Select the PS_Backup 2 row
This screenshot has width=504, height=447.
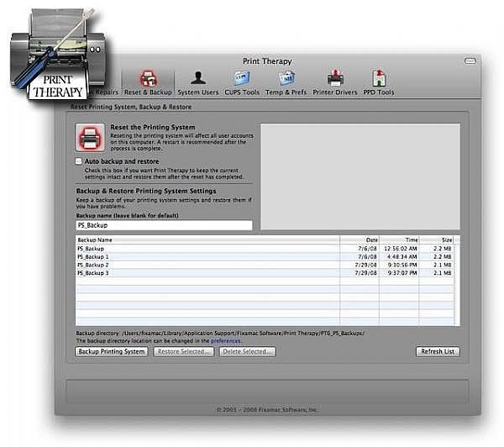(x=265, y=265)
